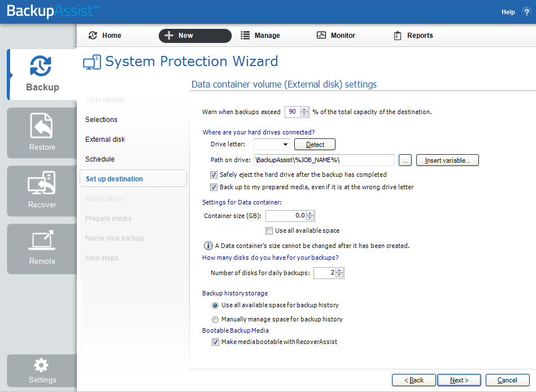Open the Remote section icon
536x392 pixels.
42,242
